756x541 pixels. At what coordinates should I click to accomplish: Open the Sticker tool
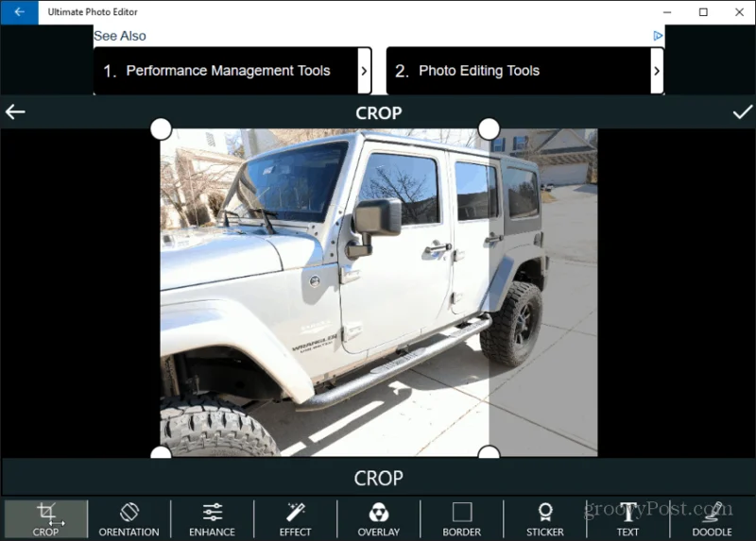coord(545,519)
